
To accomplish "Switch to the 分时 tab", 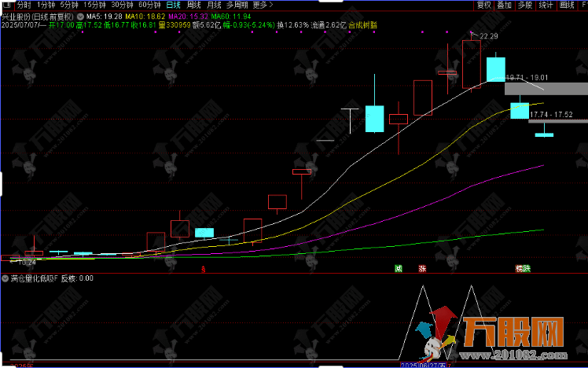I will (24, 5).
